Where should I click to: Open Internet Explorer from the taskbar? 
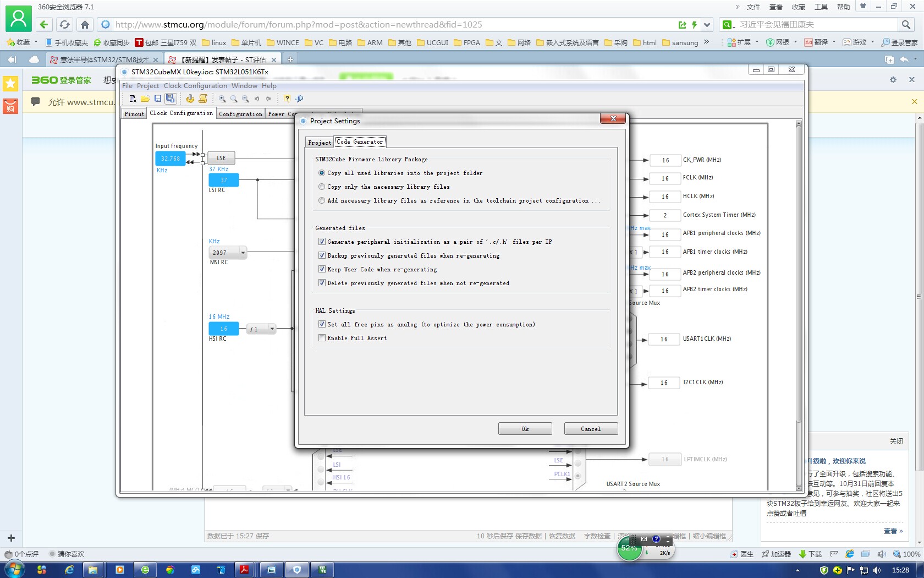coord(69,570)
